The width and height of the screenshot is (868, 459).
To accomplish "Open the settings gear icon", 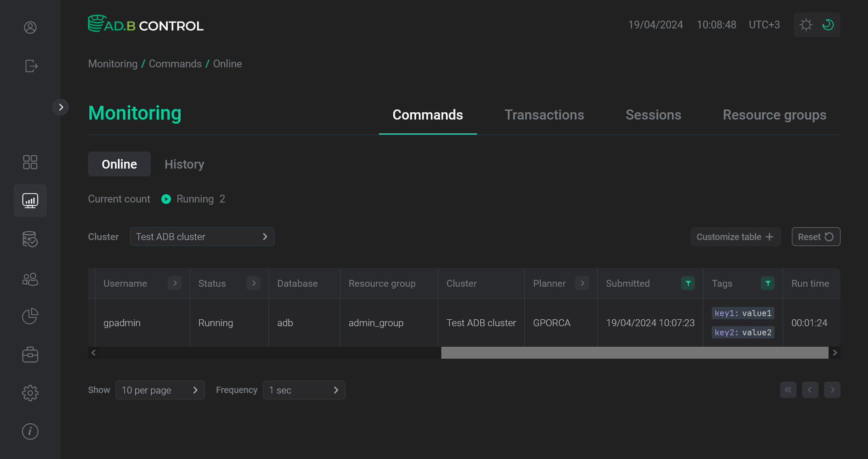I will [30, 393].
